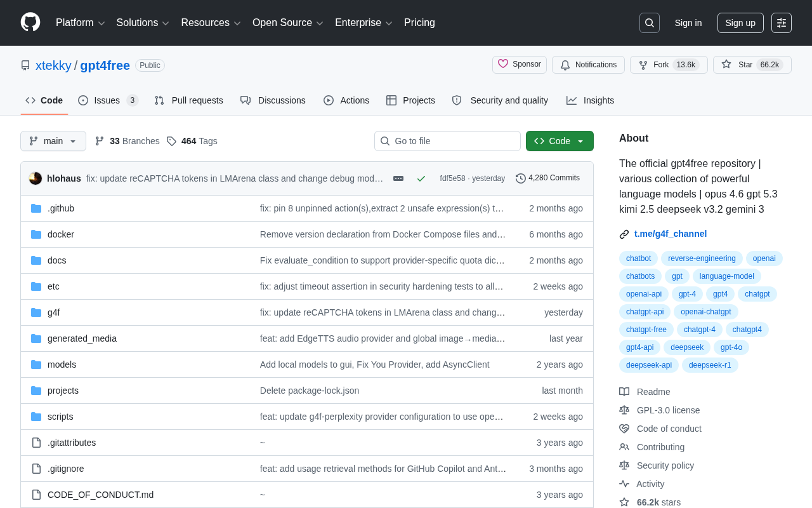
Task: Expand the Solutions menu
Action: (x=143, y=23)
